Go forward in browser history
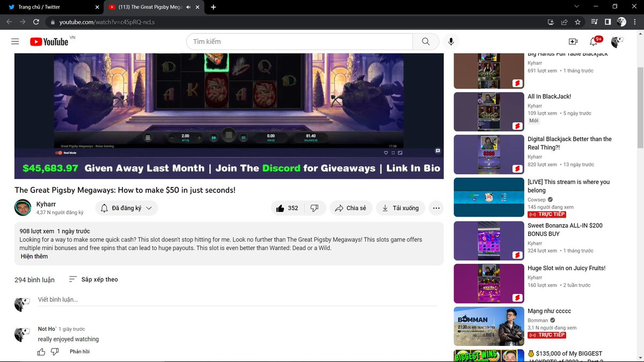Viewport: 644px width, 362px height. click(x=23, y=22)
